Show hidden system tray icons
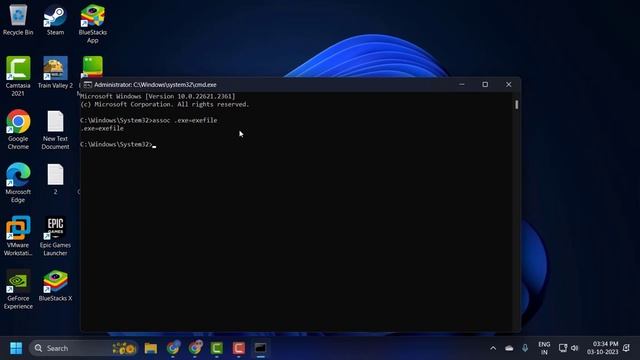Image resolution: width=640 pixels, height=360 pixels. (493, 348)
